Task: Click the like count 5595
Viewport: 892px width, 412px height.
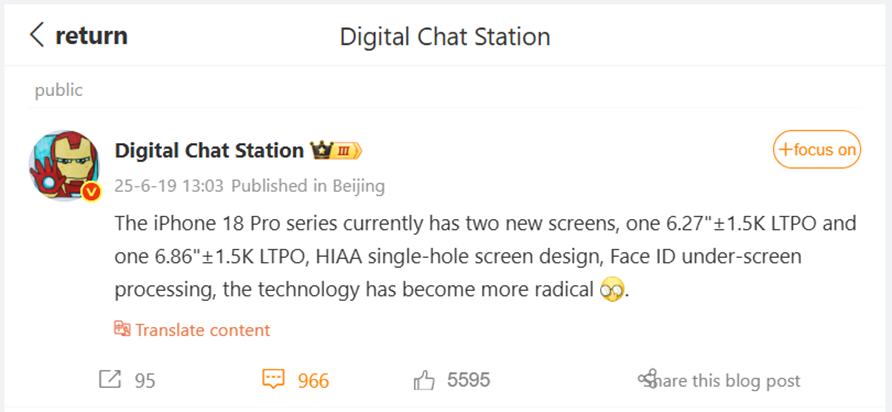Action: [x=469, y=381]
